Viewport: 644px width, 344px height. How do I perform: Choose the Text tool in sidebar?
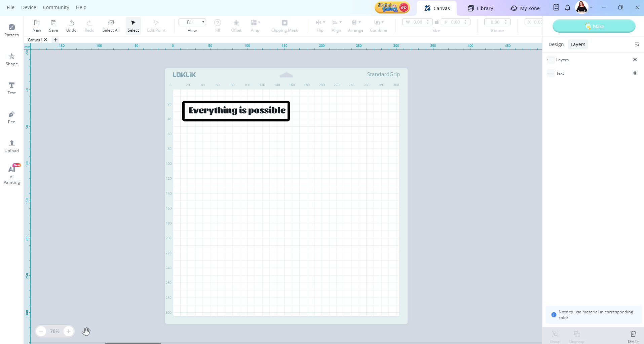pyautogui.click(x=11, y=88)
